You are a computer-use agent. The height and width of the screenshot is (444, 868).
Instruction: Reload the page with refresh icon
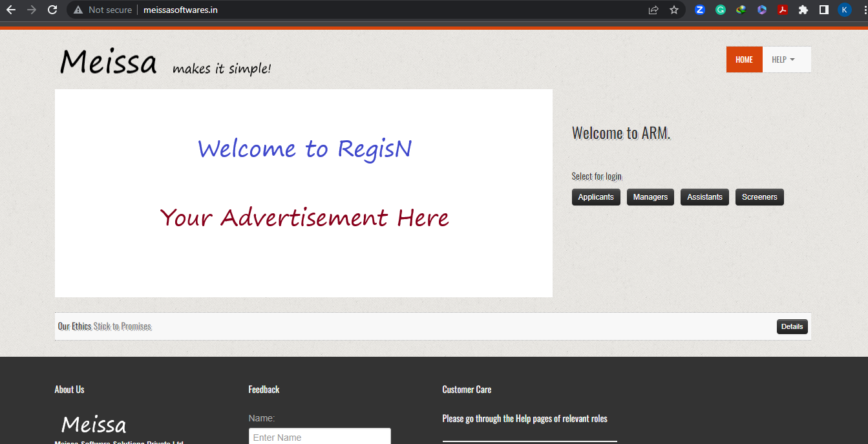53,10
